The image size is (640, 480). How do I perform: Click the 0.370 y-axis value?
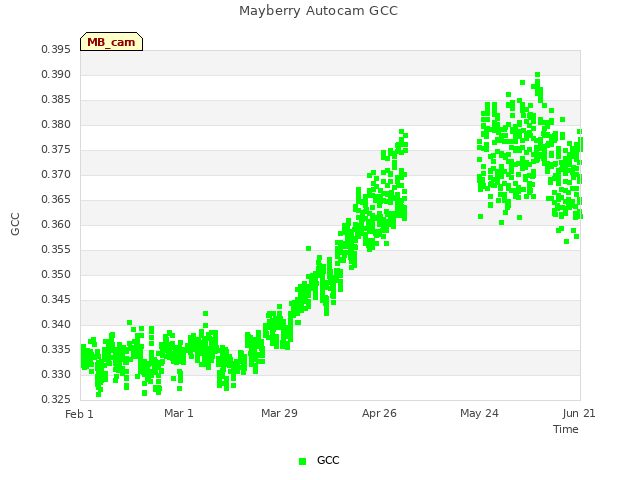(x=56, y=174)
